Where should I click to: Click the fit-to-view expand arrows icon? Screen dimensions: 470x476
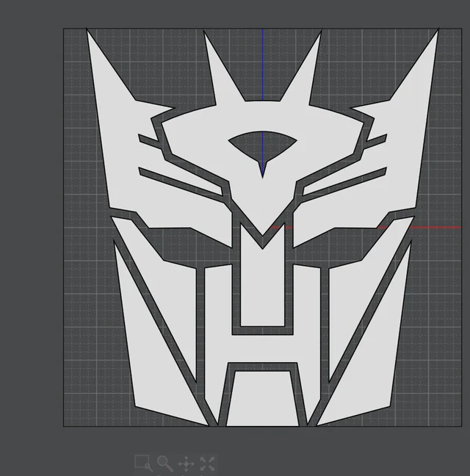[x=207, y=463]
